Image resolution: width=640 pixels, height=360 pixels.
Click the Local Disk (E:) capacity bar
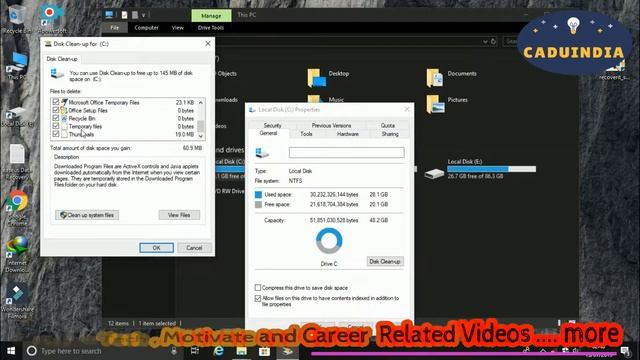pos(491,169)
